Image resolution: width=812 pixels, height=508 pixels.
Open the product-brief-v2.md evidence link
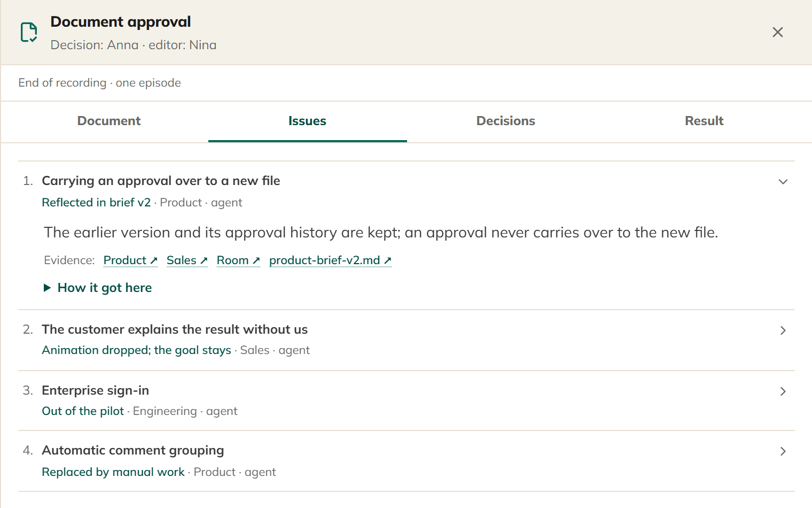[x=330, y=260]
